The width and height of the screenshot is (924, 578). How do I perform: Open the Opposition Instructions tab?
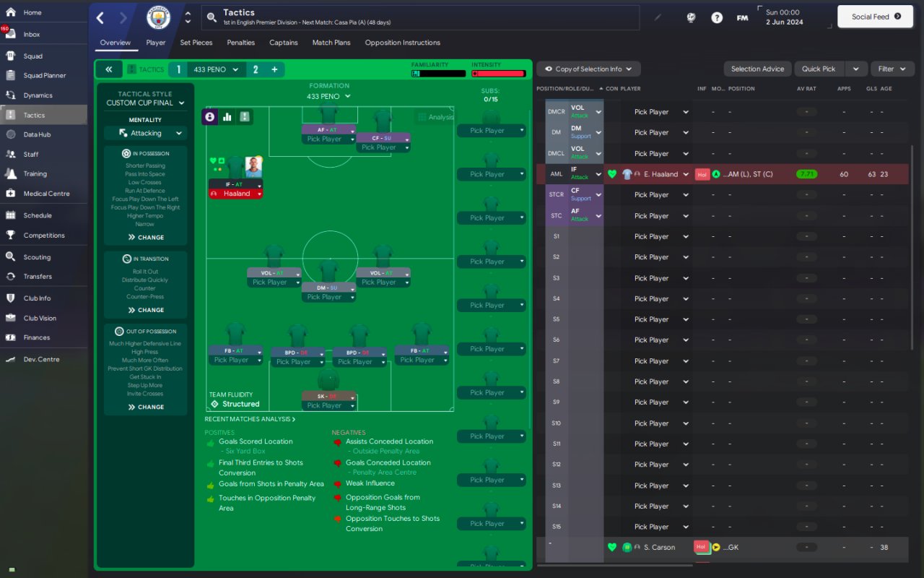point(403,43)
